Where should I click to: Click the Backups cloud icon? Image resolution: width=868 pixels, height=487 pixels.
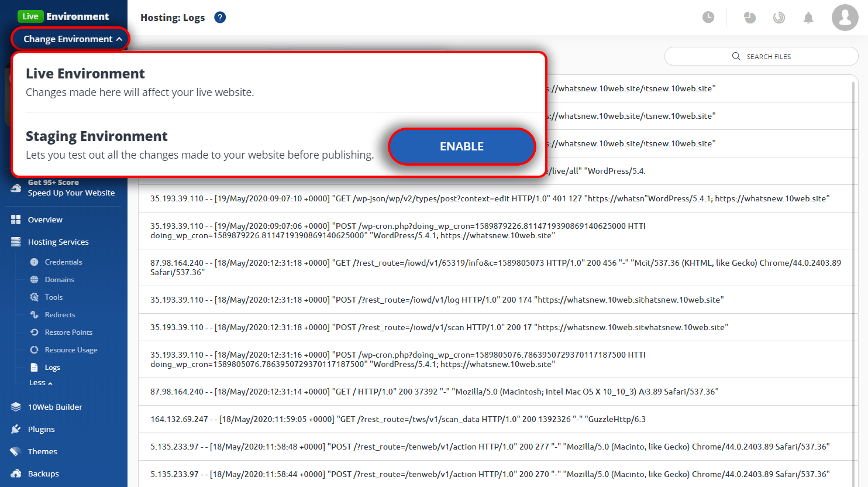point(16,474)
